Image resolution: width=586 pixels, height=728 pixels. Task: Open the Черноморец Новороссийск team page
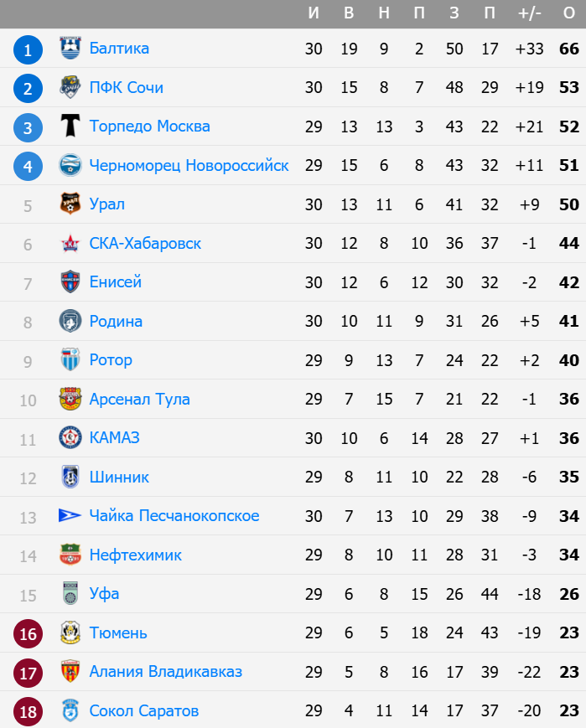click(189, 165)
